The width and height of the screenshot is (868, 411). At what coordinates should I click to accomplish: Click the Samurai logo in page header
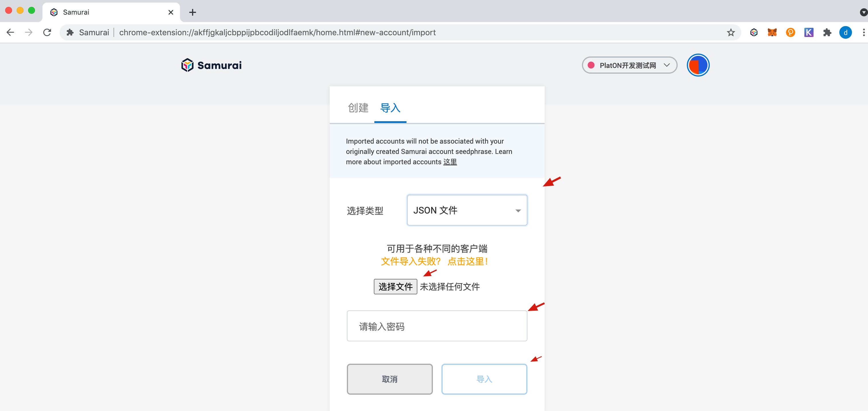pos(211,65)
